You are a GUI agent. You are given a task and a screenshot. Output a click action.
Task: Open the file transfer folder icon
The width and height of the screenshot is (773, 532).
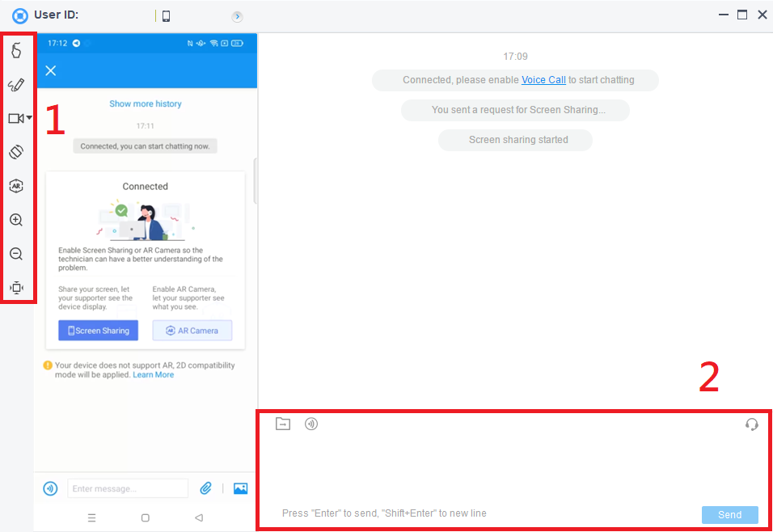[x=283, y=424]
